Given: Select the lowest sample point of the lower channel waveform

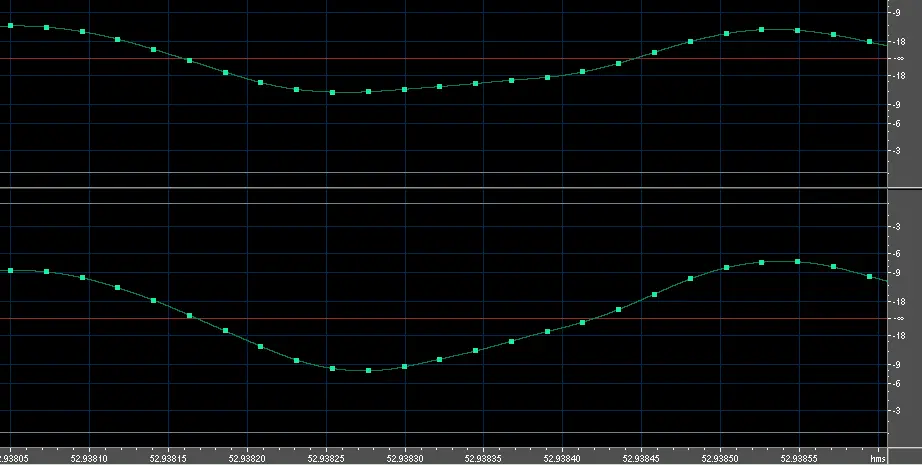Looking at the screenshot, I should pos(369,370).
